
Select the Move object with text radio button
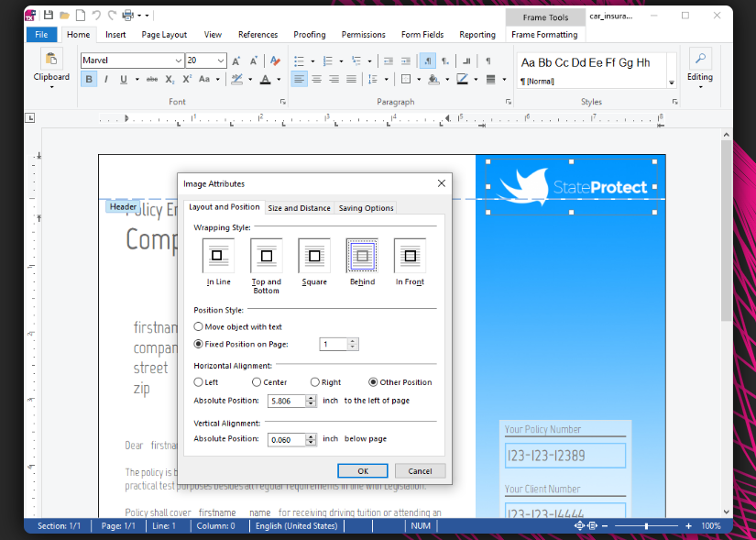coord(198,326)
